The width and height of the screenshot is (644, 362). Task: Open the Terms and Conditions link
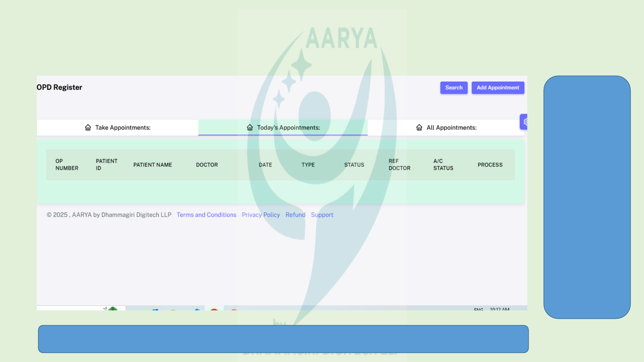[x=206, y=215]
